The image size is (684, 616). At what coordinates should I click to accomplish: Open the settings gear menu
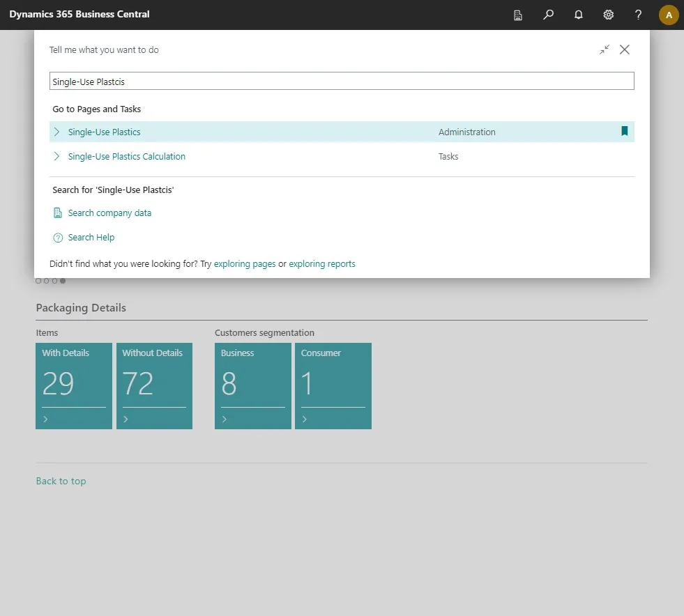pyautogui.click(x=608, y=15)
